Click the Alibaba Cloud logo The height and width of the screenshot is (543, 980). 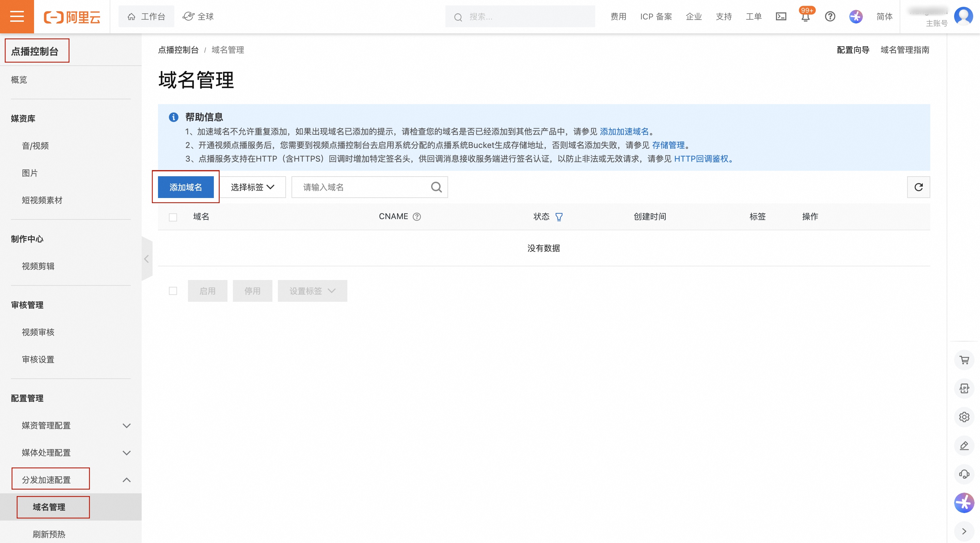coord(72,17)
